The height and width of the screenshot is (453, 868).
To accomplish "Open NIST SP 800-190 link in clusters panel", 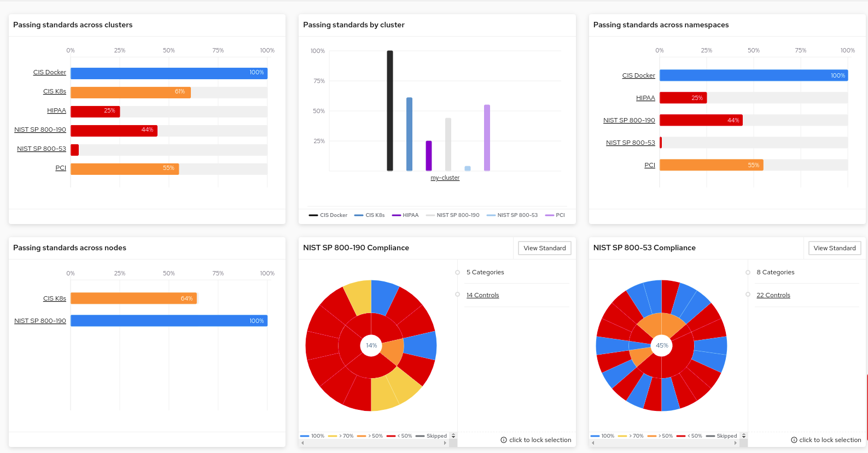I will (x=40, y=130).
